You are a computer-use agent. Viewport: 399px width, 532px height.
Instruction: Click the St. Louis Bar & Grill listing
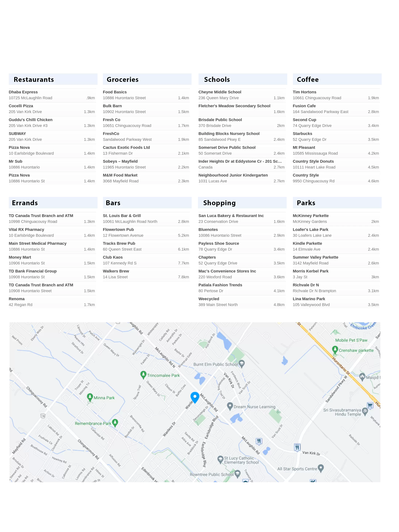pos(122,216)
